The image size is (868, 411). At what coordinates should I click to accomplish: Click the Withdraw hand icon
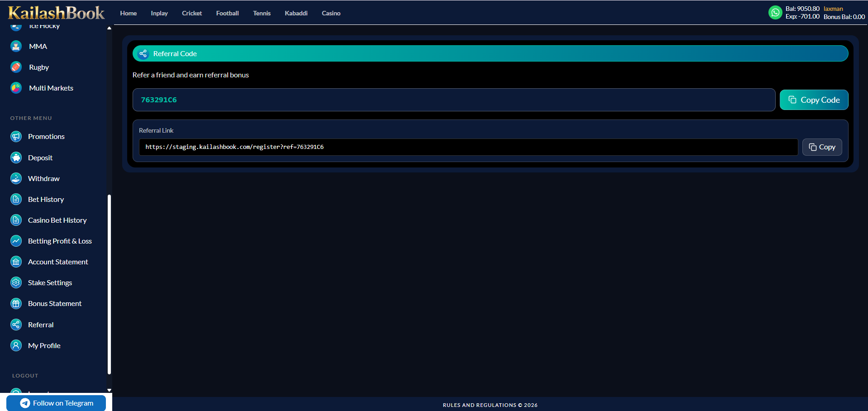(x=16, y=178)
